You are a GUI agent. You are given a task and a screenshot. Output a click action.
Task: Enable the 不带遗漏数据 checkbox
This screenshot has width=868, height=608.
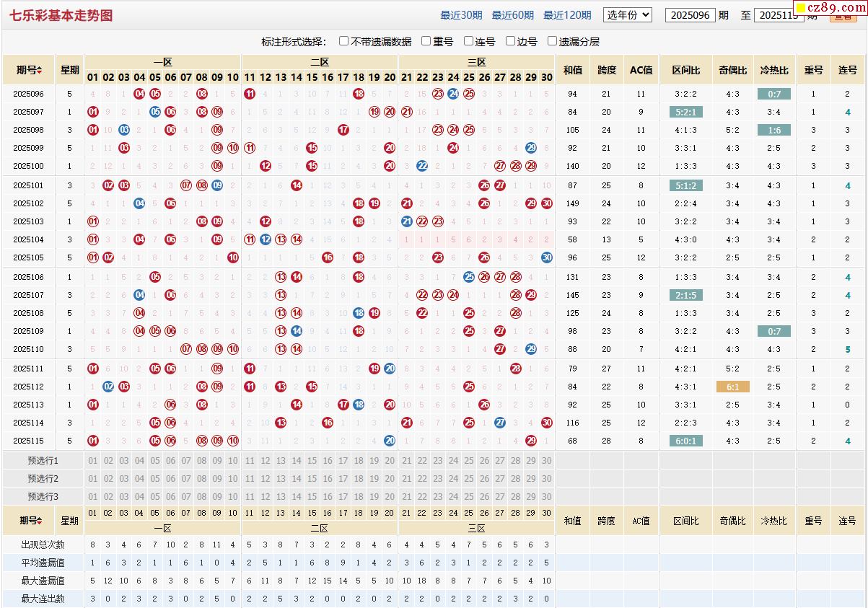tap(344, 41)
